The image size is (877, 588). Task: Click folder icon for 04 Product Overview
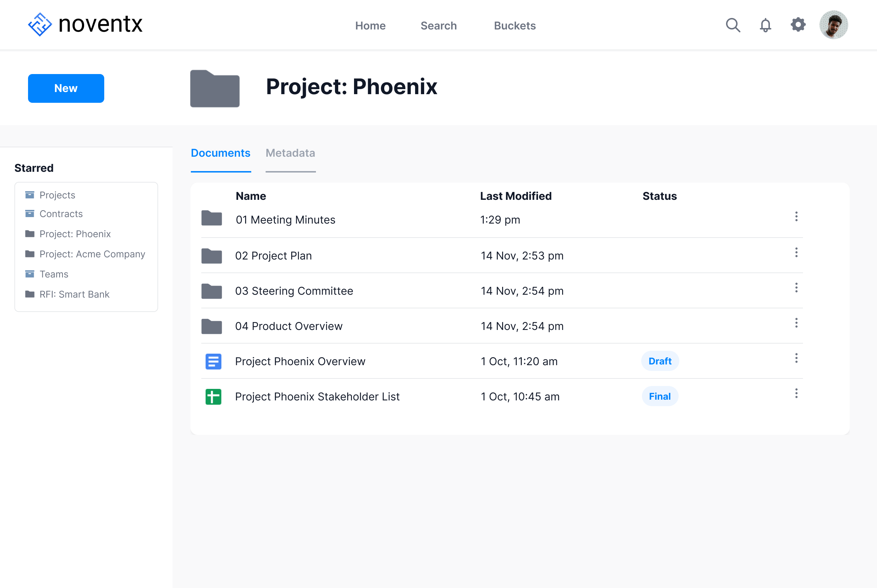pyautogui.click(x=211, y=326)
